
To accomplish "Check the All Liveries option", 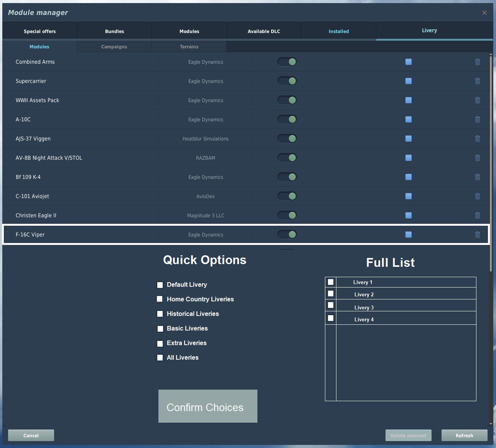I will click(160, 357).
